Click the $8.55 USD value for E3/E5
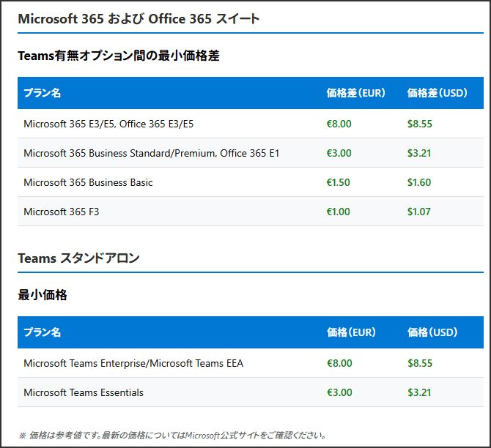Viewport: 491px width, 448px height. [419, 124]
